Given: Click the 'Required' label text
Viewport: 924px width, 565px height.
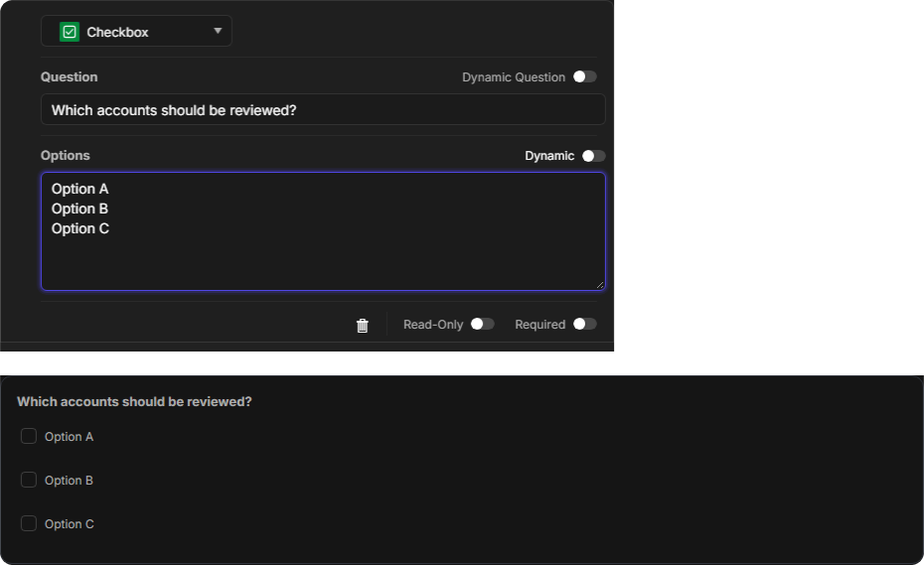Looking at the screenshot, I should [539, 325].
